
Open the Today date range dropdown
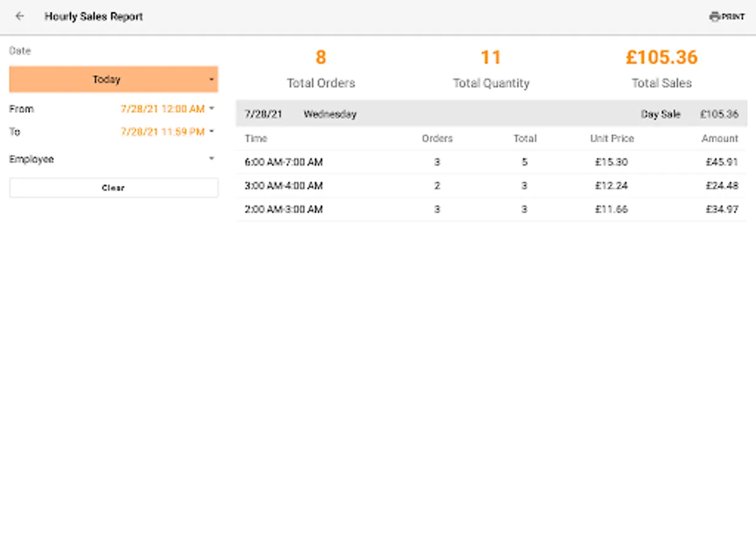pyautogui.click(x=114, y=80)
